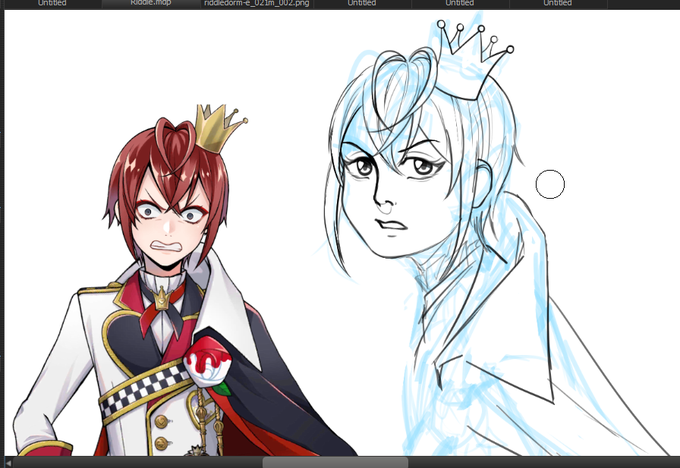Click the horizontal scrollbar left arrow
Image resolution: width=680 pixels, height=468 pixels.
click(8, 463)
